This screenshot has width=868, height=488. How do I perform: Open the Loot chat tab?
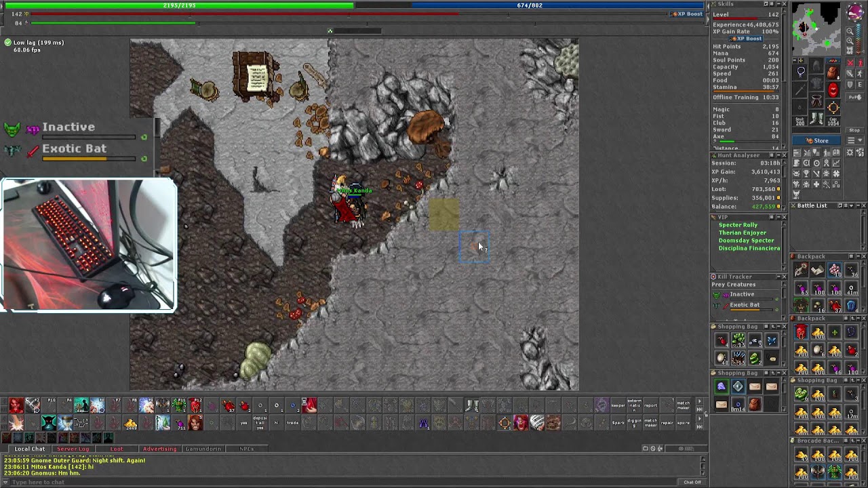[117, 449]
